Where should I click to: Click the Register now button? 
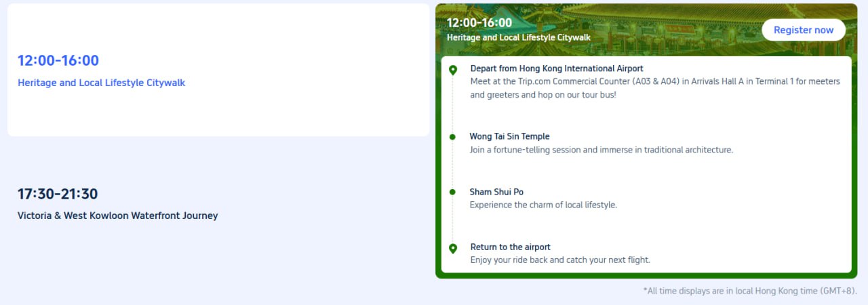[804, 30]
